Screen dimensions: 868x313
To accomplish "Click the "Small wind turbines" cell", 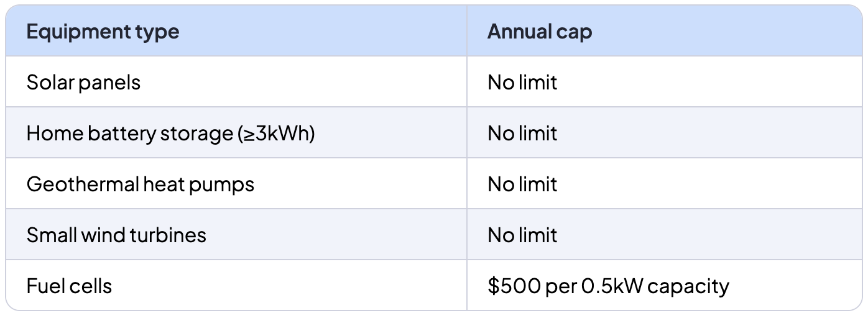I will coord(116,235).
